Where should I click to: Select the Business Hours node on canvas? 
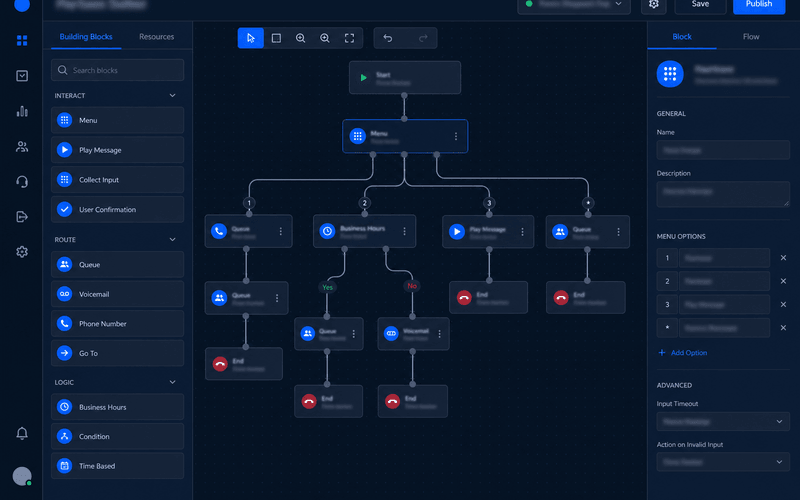364,232
